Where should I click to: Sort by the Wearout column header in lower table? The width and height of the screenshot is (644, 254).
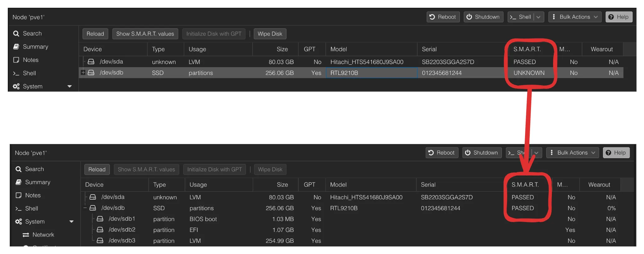(x=599, y=185)
